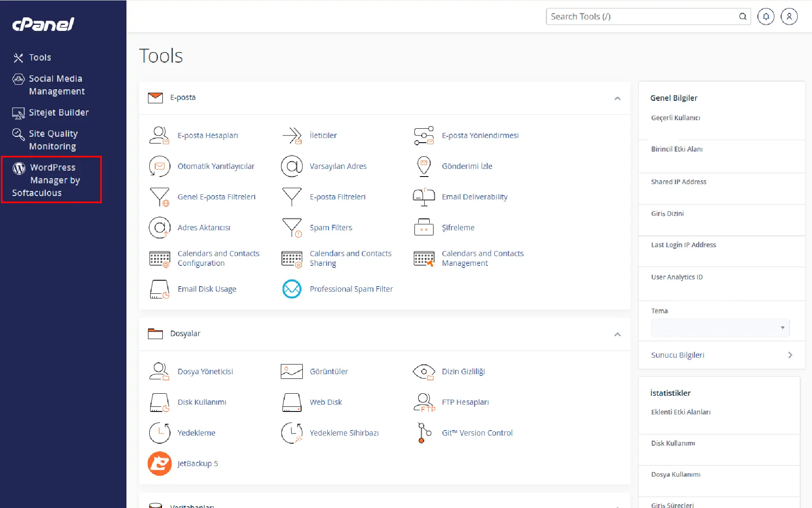The height and width of the screenshot is (508, 812).
Task: Open WordPress Manager by Softaculous
Action: click(46, 180)
